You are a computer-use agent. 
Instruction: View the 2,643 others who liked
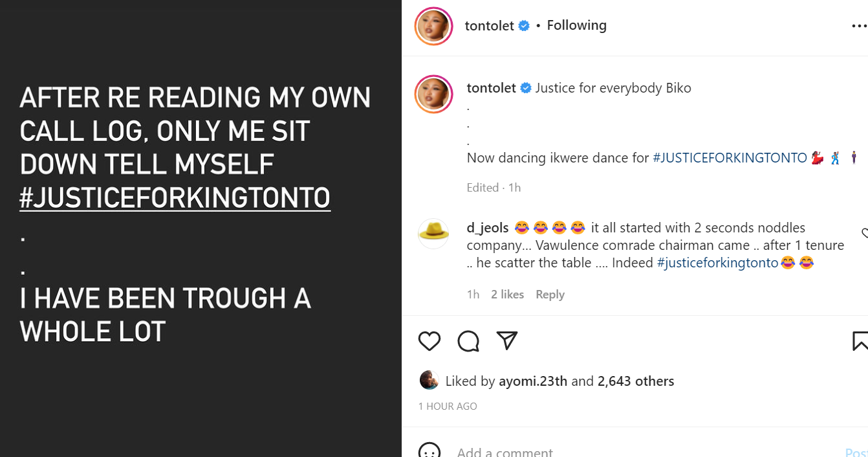click(636, 381)
